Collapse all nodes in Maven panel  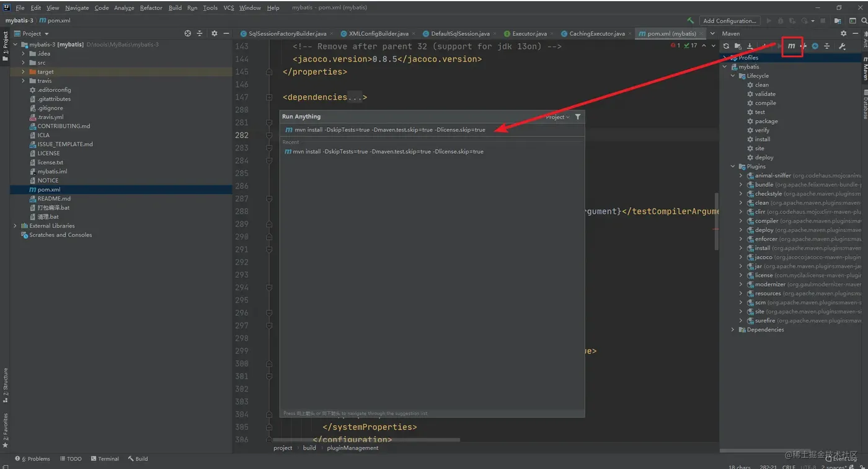click(x=826, y=46)
